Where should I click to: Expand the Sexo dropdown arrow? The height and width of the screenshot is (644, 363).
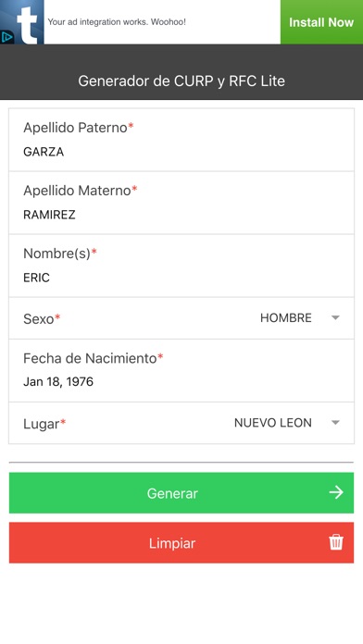click(335, 318)
